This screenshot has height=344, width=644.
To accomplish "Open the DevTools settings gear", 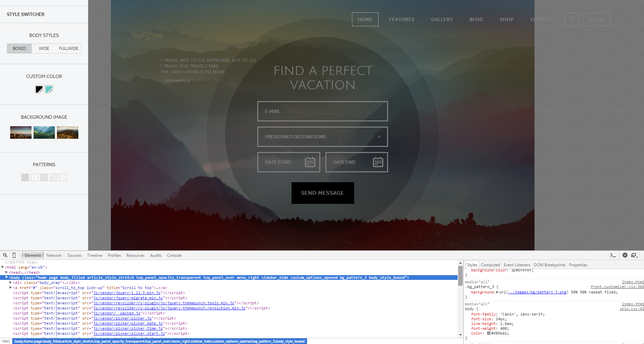I will coord(625,255).
